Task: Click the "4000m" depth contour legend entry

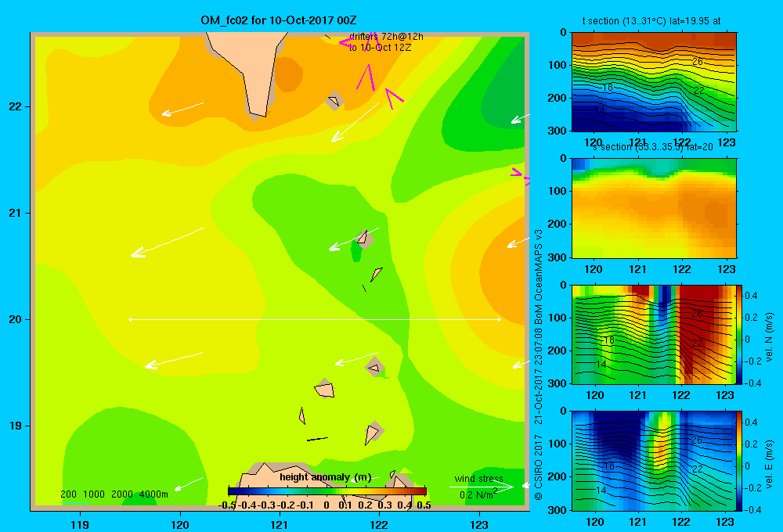Action: [153, 494]
